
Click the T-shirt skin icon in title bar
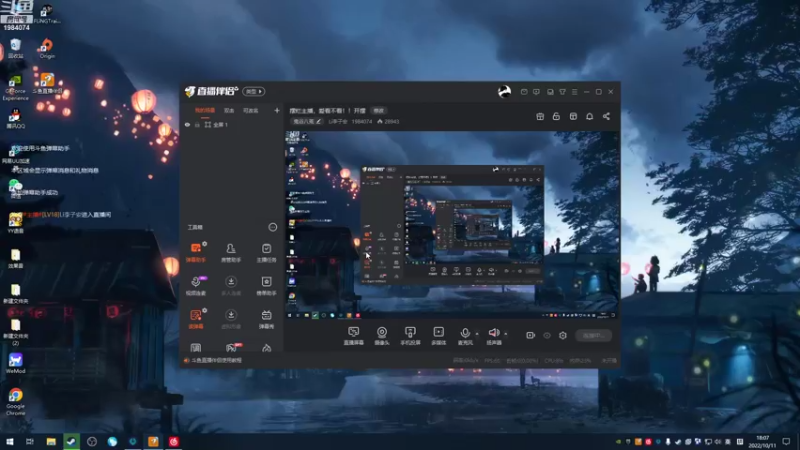(562, 92)
